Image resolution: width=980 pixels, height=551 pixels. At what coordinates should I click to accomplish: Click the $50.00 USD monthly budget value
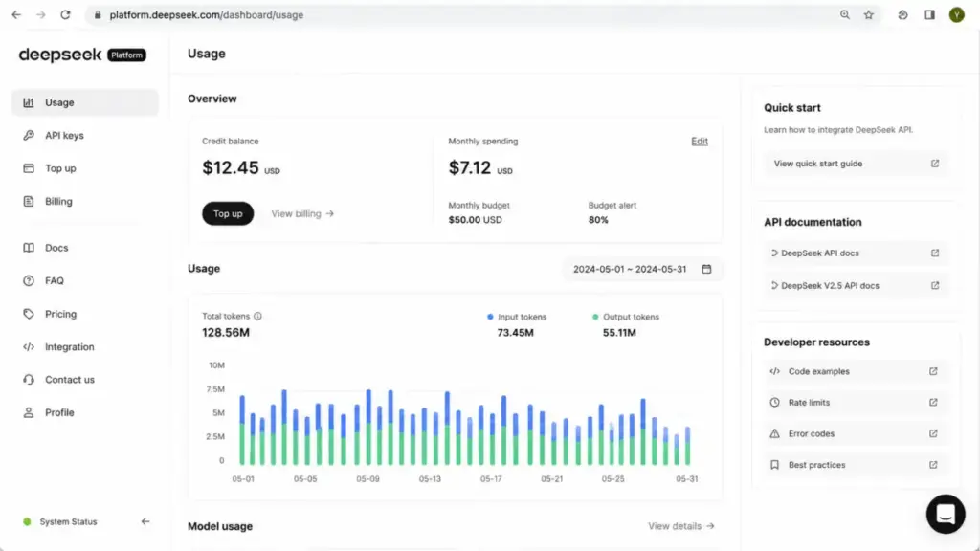(475, 220)
